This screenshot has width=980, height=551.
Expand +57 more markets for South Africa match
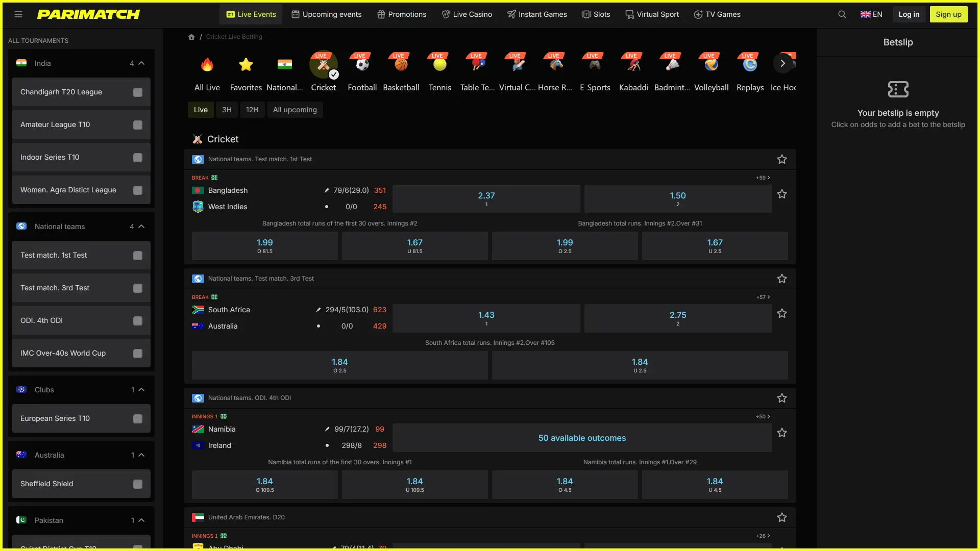(763, 297)
